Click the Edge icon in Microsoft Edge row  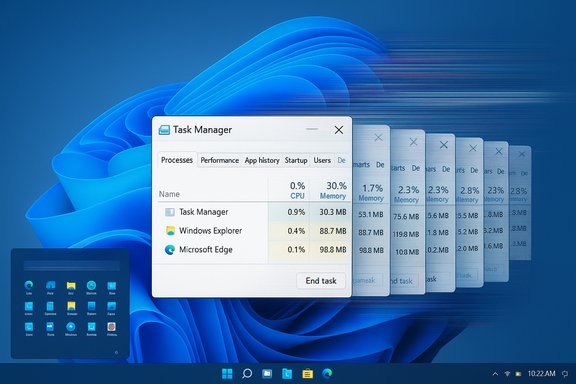coord(170,250)
